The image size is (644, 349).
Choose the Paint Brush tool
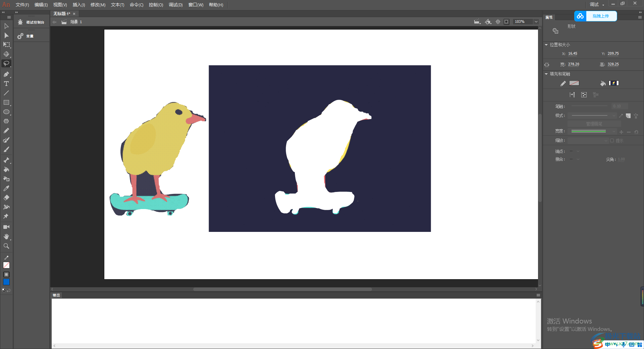coord(6,140)
